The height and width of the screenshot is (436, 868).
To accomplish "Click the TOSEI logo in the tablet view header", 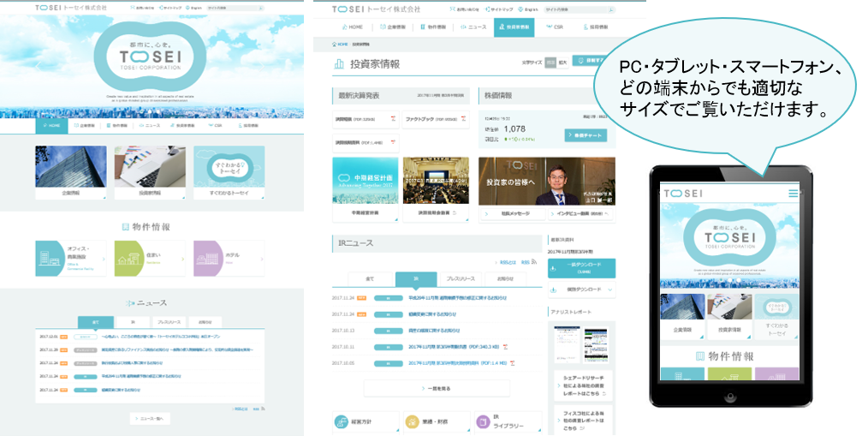I will pyautogui.click(x=683, y=194).
